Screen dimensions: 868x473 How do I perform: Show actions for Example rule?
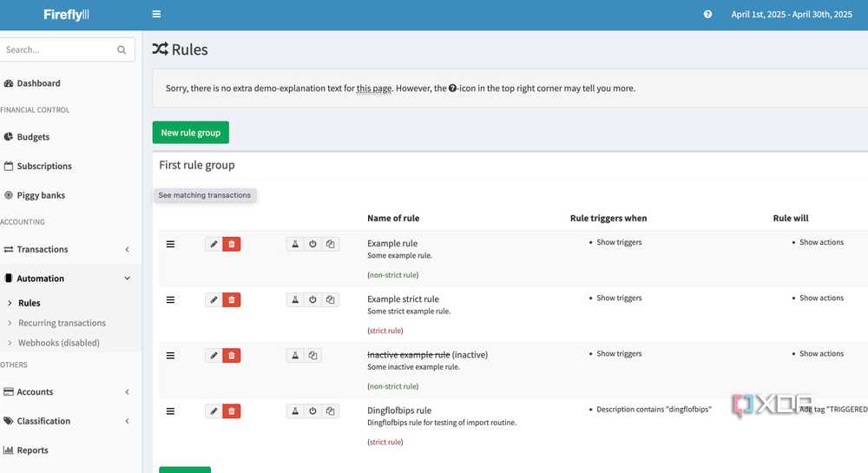pyautogui.click(x=821, y=242)
